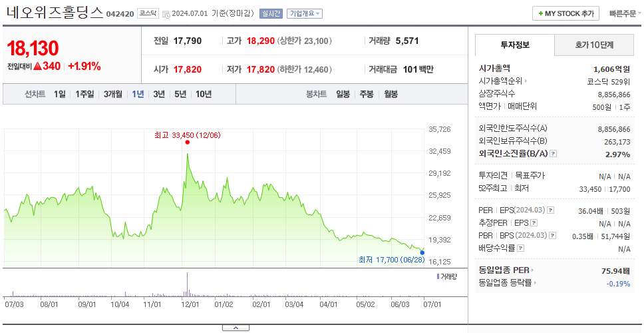
Task: Select the 1주일 line chart period
Action: 84,94
